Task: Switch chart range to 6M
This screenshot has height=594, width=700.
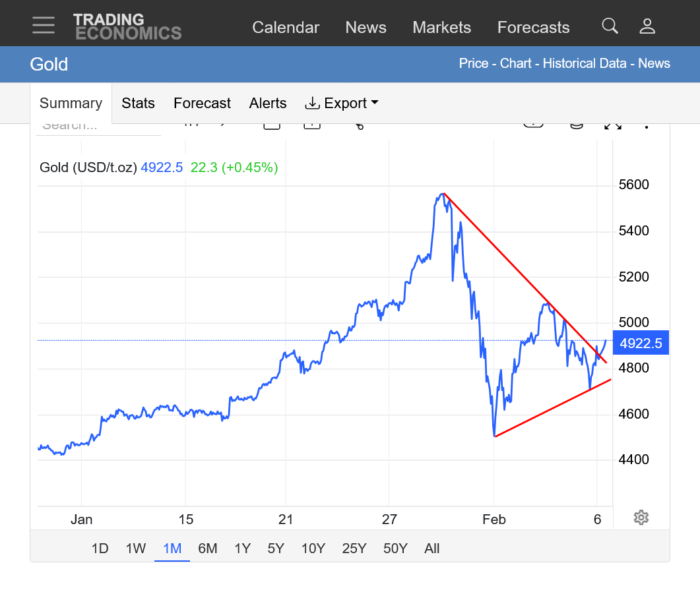Action: 207,549
